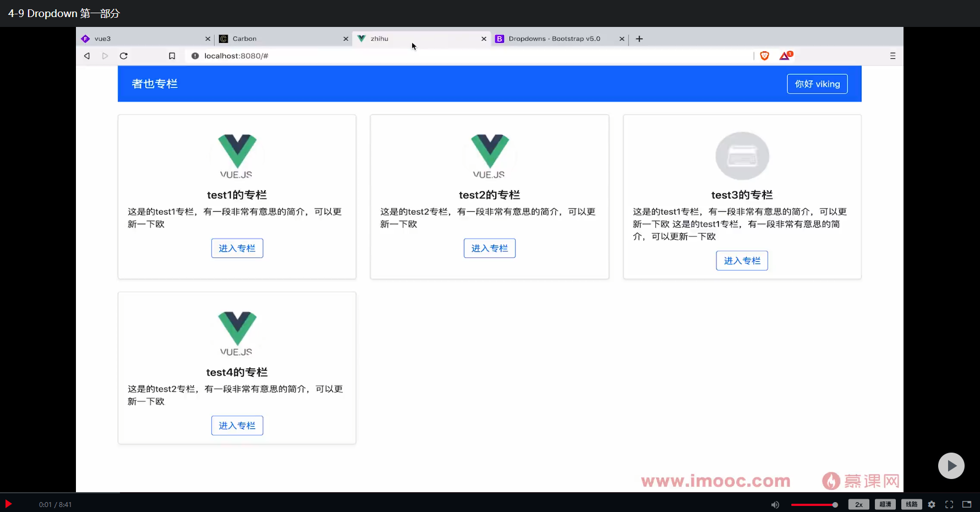This screenshot has width=980, height=512.
Task: Switch to the zhihu tab
Action: click(379, 38)
